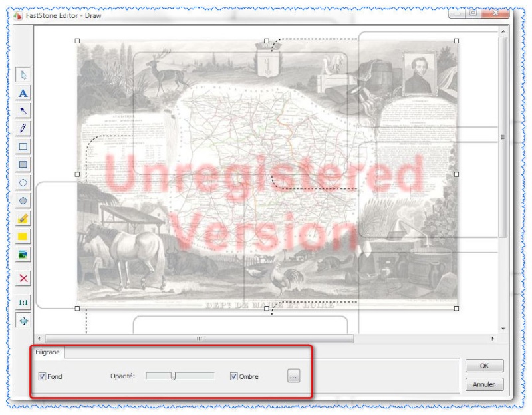Select the filled rectangle tool
The width and height of the screenshot is (532, 415).
(23, 164)
